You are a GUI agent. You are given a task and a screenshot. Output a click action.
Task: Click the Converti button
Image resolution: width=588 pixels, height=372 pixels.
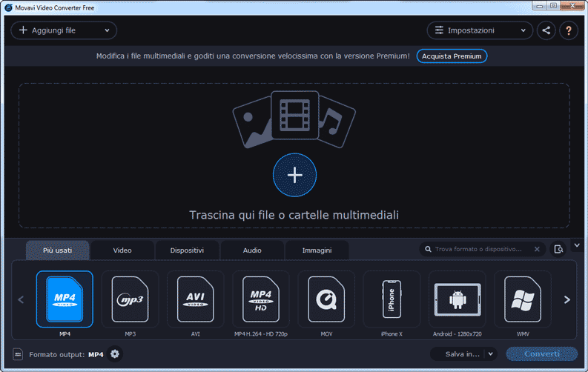[541, 354]
